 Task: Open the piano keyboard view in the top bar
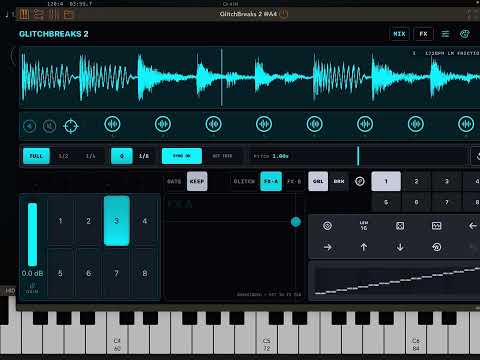point(24,14)
